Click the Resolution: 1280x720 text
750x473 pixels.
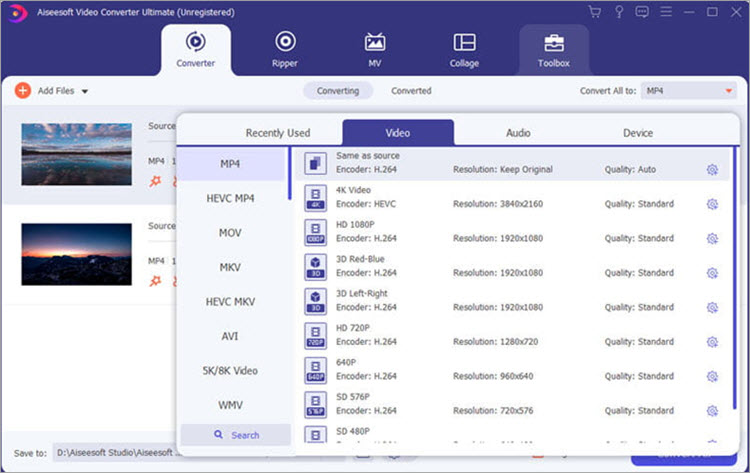pos(496,341)
